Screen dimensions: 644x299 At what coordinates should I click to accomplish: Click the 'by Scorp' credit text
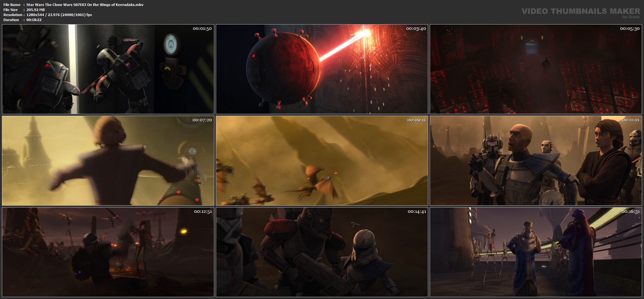(x=631, y=17)
